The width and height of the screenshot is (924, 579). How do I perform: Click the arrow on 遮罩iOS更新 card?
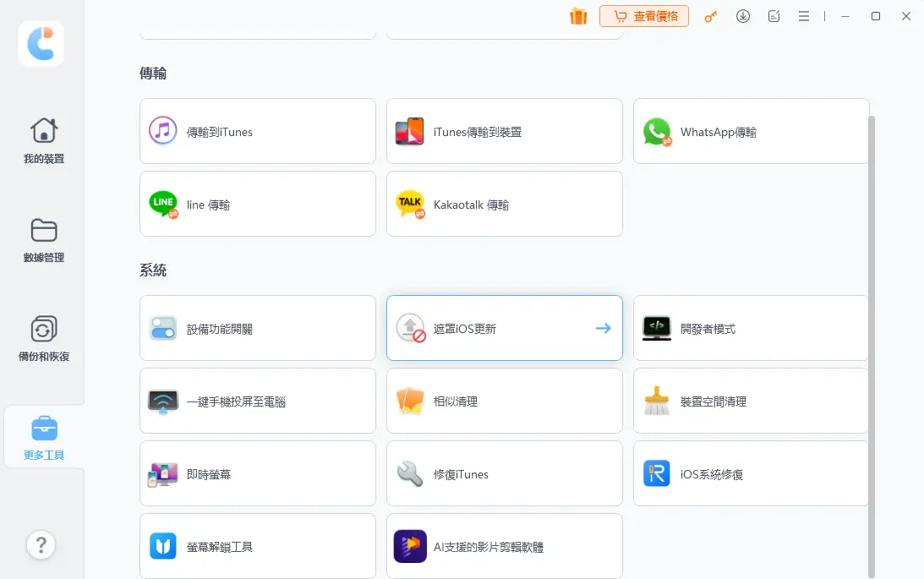pos(603,328)
